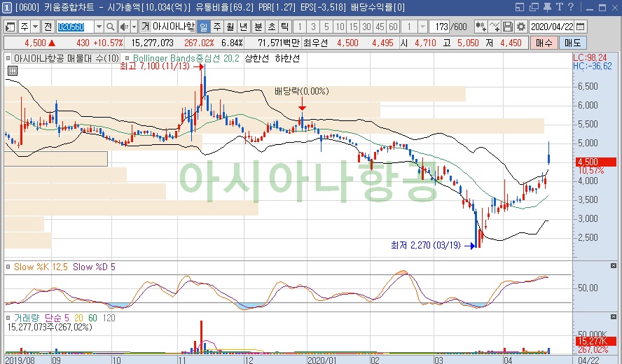Viewport: 622px width, 364px height.
Task: Click the speaker sound alert icon
Action: pyautogui.click(x=124, y=27)
